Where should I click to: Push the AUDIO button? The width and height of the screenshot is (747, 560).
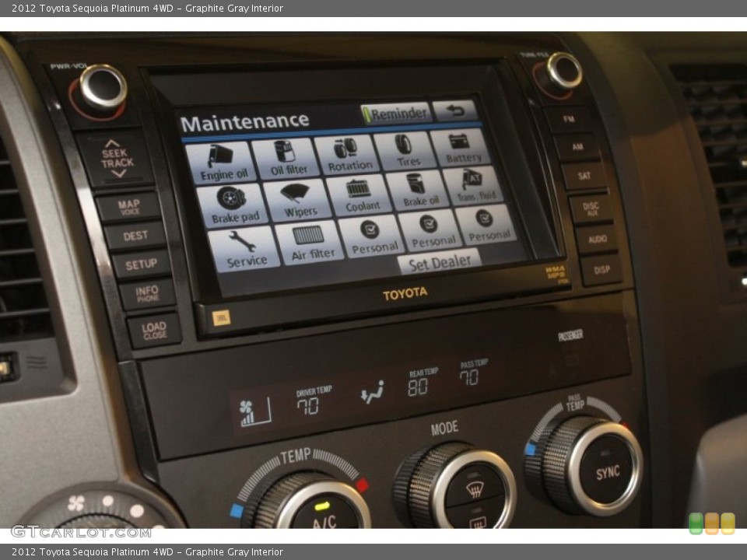[x=597, y=239]
